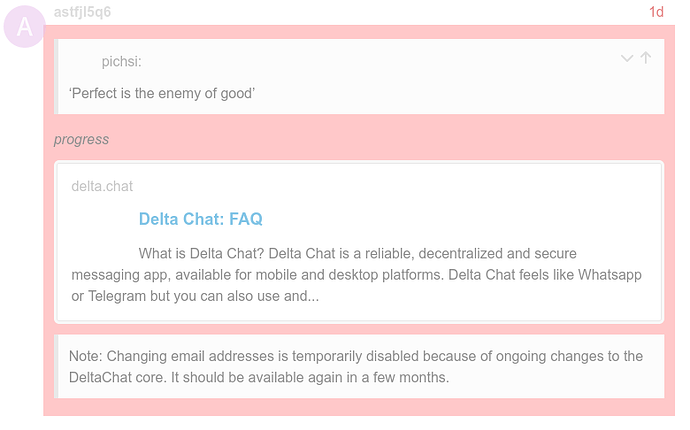This screenshot has height=430, width=690.
Task: Jump to the original quoted post arrow
Action: (x=646, y=58)
